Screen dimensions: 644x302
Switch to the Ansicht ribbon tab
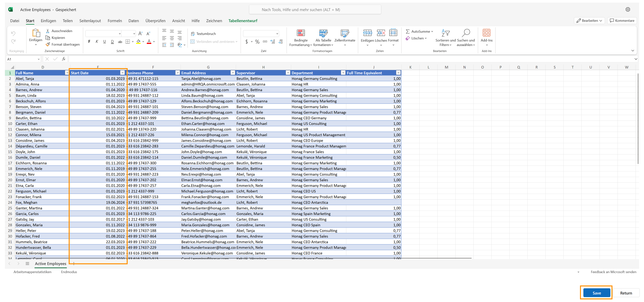click(179, 21)
